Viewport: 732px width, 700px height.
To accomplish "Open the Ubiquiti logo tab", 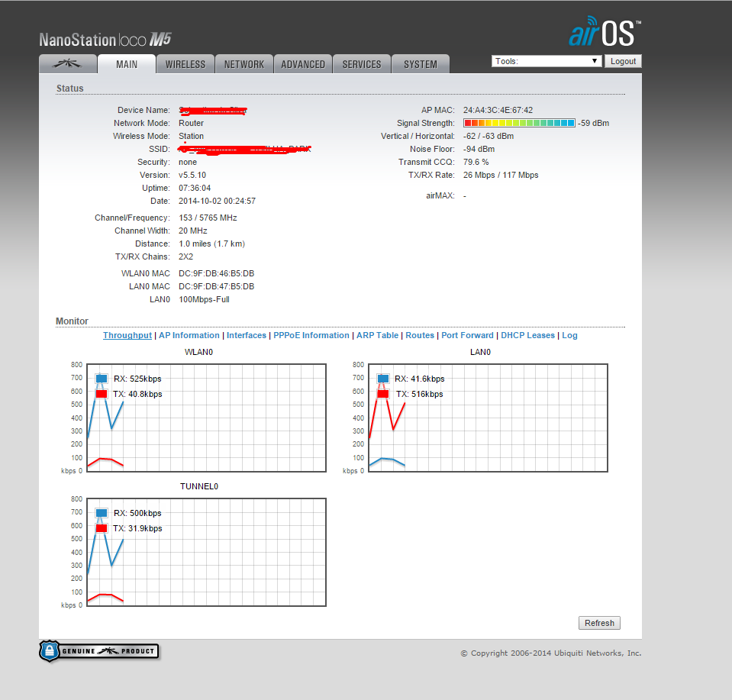I will pyautogui.click(x=68, y=64).
